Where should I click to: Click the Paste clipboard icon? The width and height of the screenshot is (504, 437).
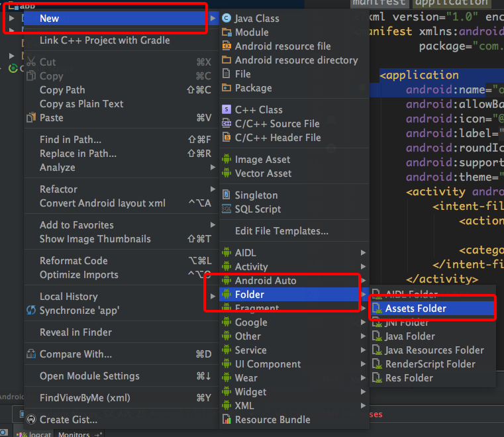[x=31, y=118]
